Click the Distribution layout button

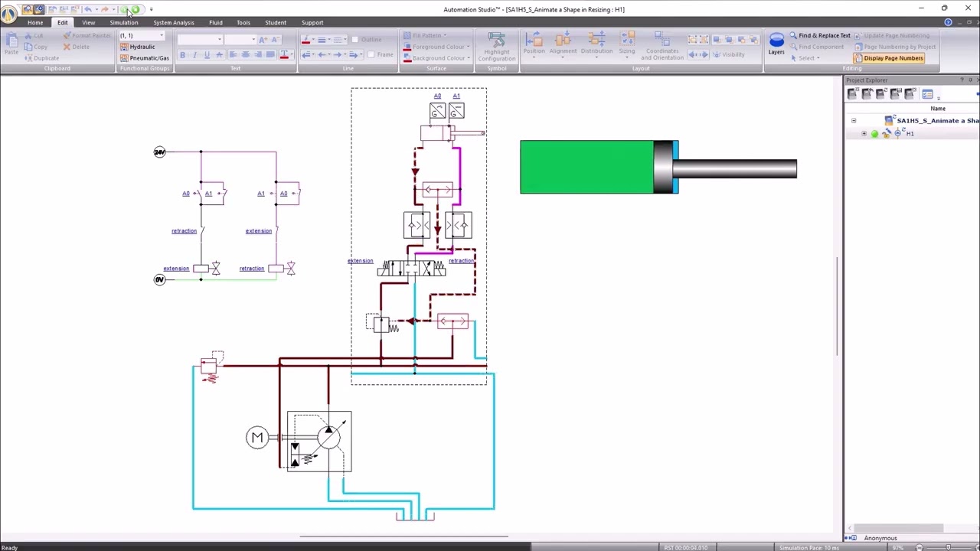tap(596, 44)
